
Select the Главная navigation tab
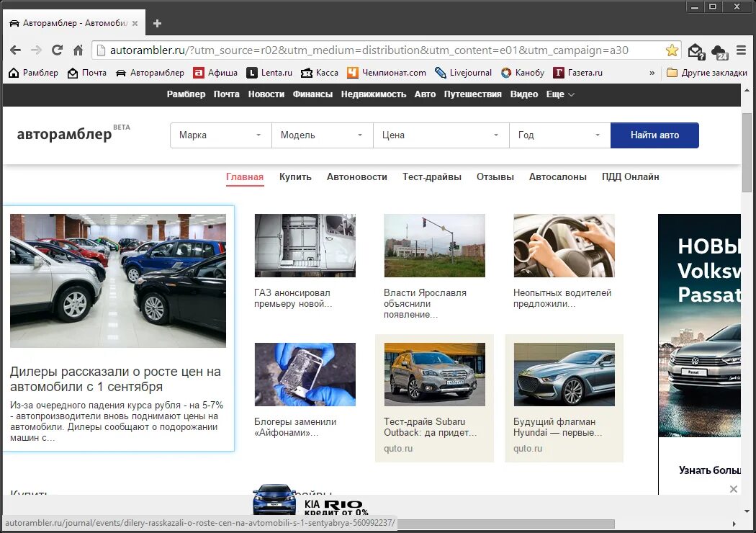point(245,177)
